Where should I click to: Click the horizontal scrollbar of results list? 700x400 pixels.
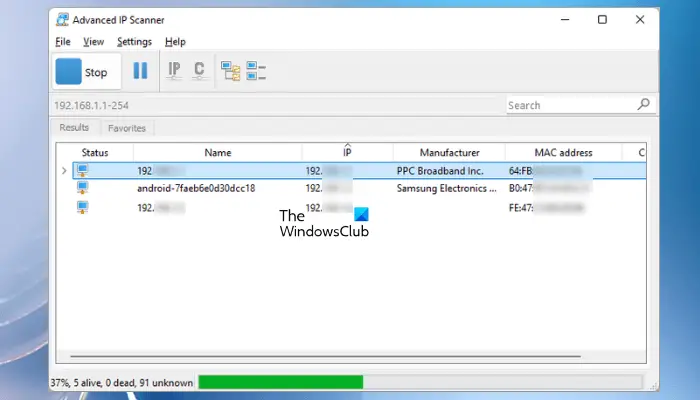325,356
